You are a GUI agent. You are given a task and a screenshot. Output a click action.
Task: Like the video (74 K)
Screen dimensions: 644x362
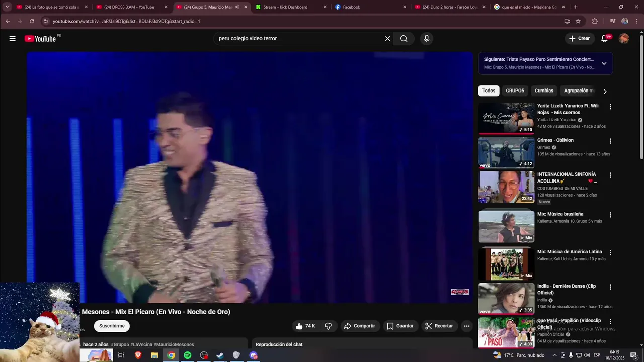coord(305,326)
